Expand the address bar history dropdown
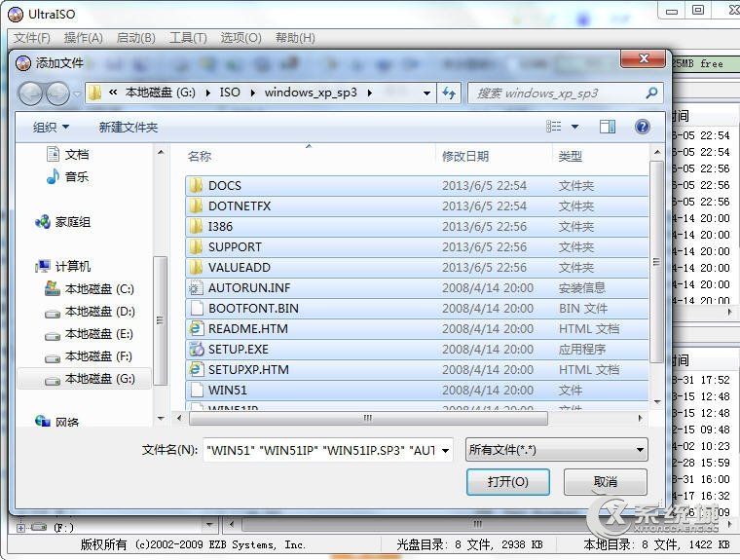The width and height of the screenshot is (740, 560). pyautogui.click(x=426, y=93)
